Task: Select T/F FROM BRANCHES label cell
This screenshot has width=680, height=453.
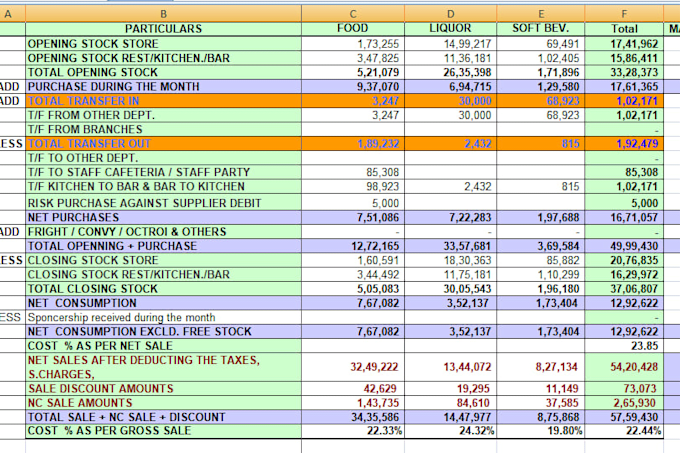Action: tap(163, 130)
